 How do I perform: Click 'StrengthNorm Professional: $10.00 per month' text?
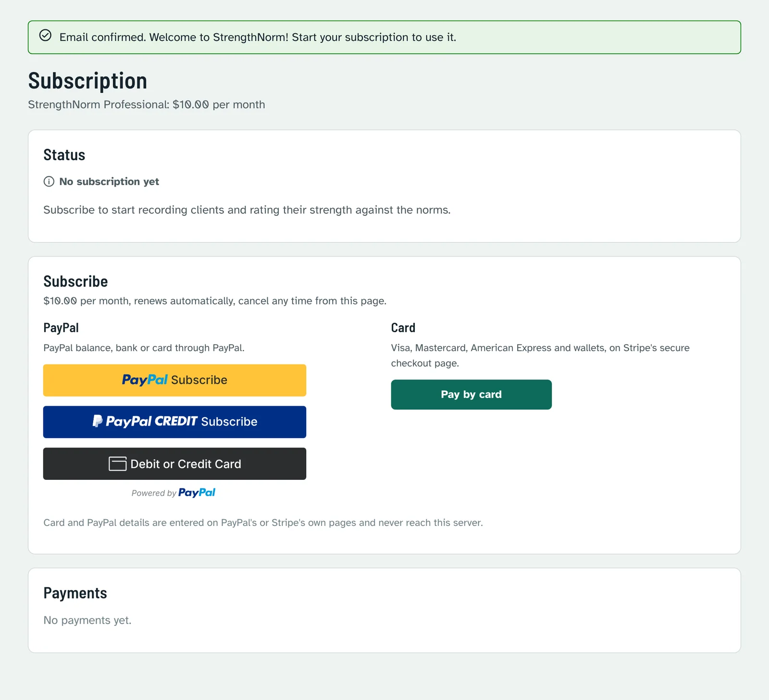click(147, 104)
